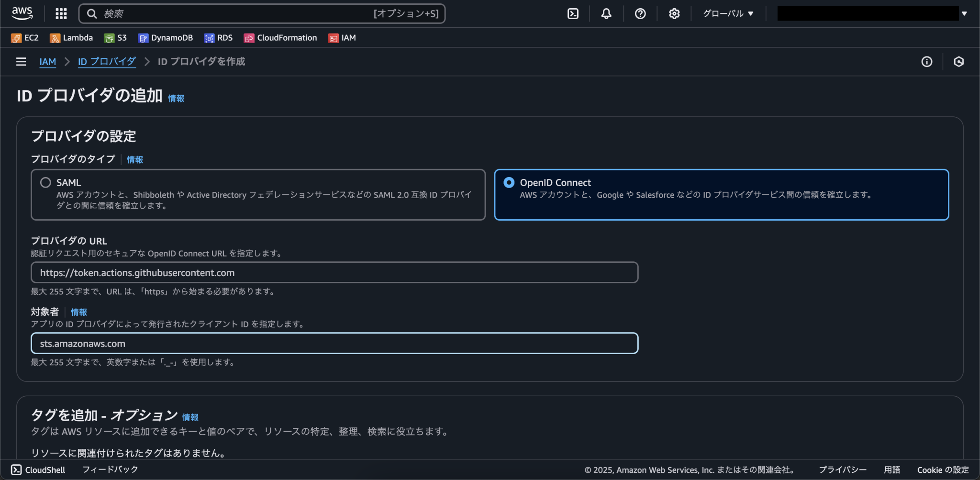Open the グローバル region selector
The image size is (980, 480).
[x=728, y=13]
